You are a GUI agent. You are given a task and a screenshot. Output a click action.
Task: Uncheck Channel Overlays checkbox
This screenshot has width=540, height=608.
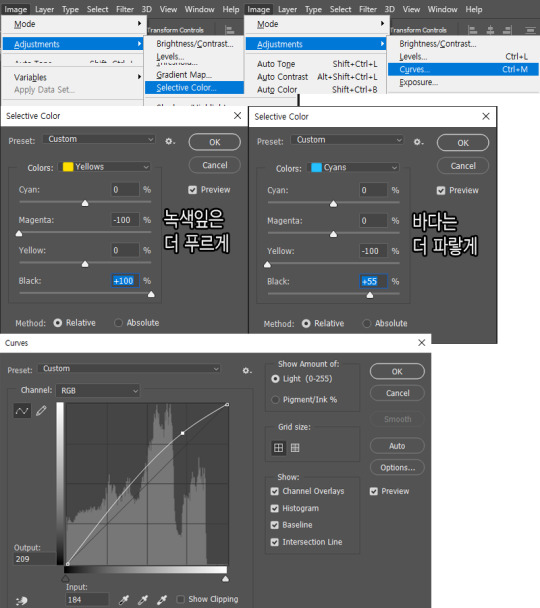(x=274, y=492)
